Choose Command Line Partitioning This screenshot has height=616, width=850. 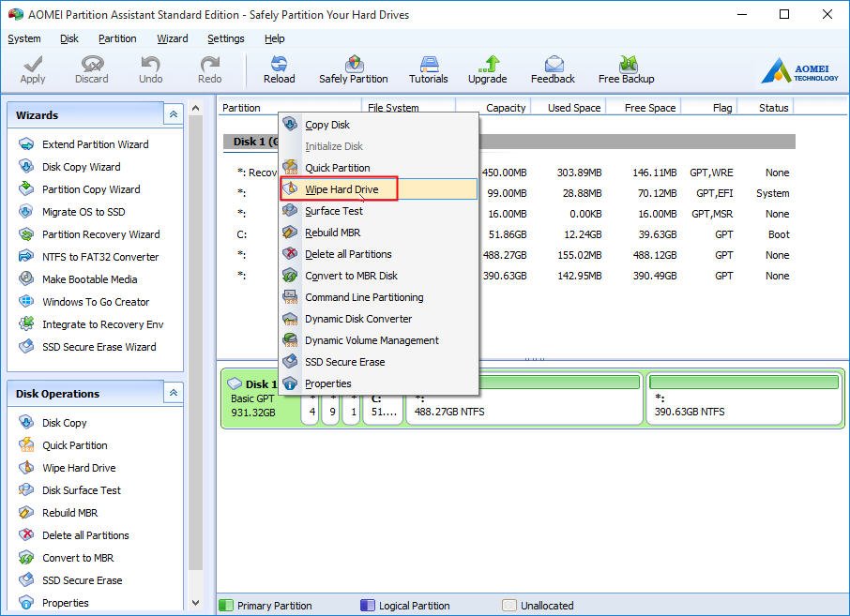click(378, 297)
